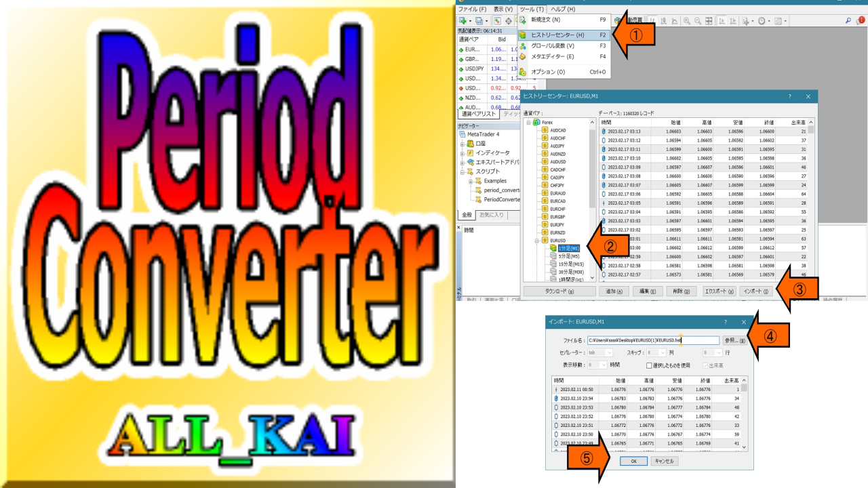
Task: Click the 編集 (E) button
Action: [x=648, y=291]
